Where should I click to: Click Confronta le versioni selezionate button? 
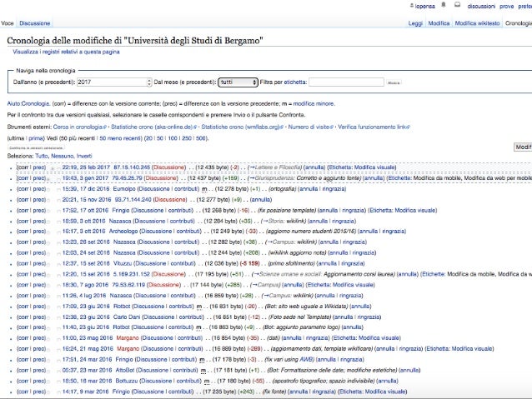point(36,147)
